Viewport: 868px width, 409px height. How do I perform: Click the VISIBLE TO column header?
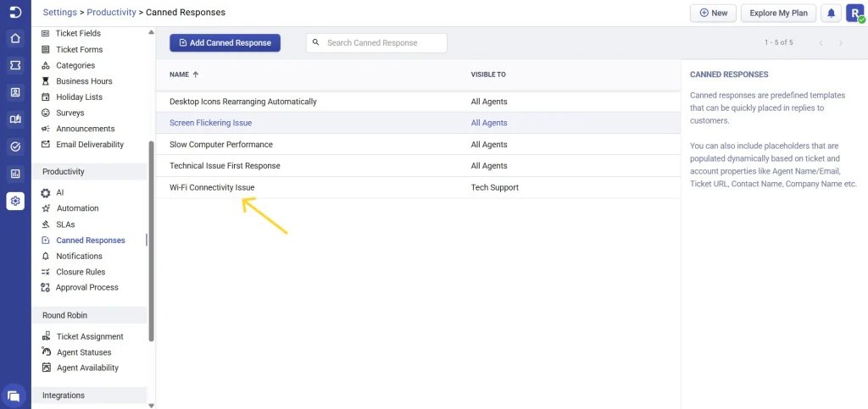(x=487, y=75)
